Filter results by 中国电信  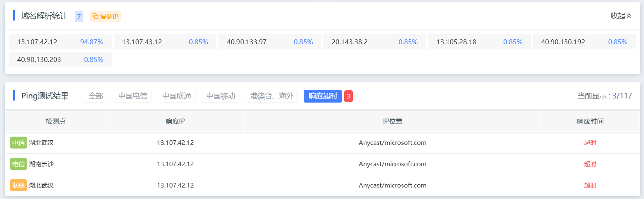[133, 96]
